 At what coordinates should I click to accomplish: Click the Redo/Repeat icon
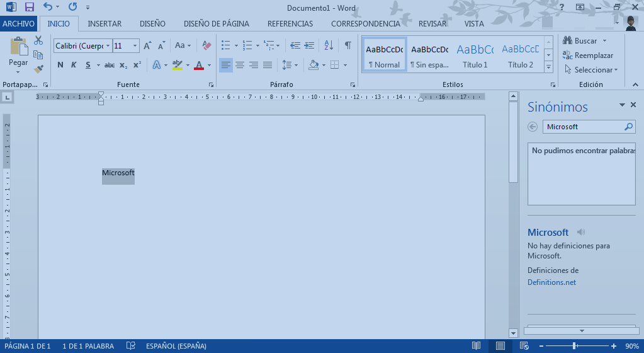pyautogui.click(x=72, y=6)
